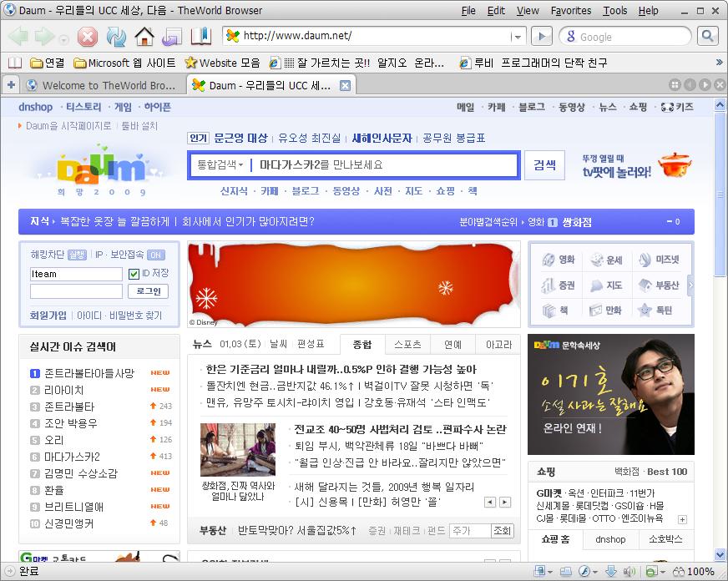Open trending term 존트라볼타아들사망

[x=89, y=373]
